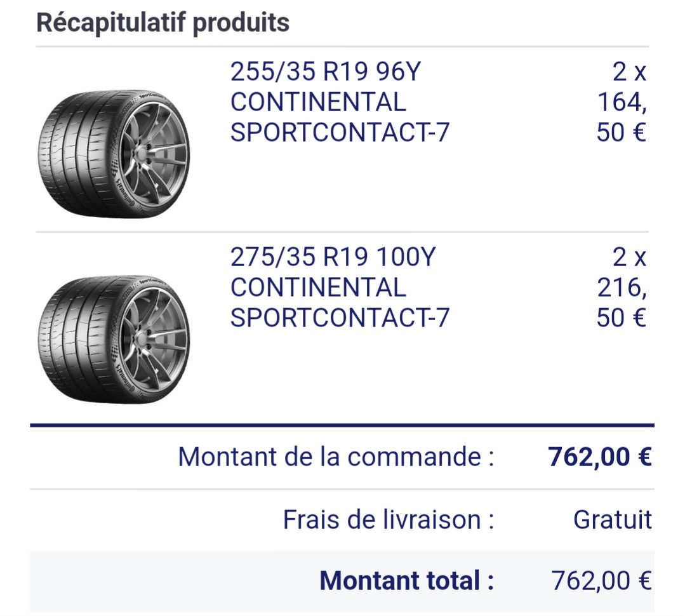The width and height of the screenshot is (685, 616).
Task: Click the second CONTINENTAL brand name
Action: [x=318, y=287]
